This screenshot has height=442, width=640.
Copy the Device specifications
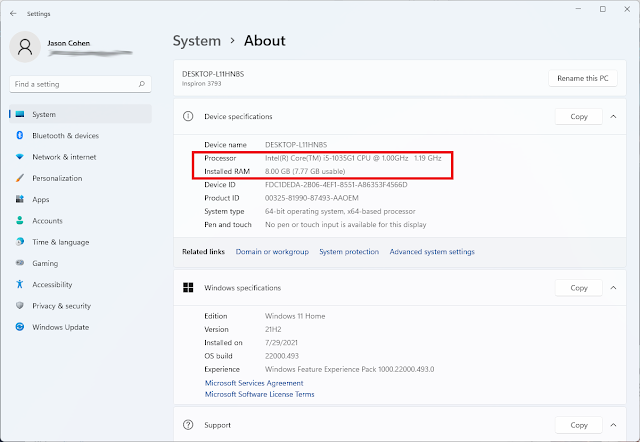click(x=579, y=116)
